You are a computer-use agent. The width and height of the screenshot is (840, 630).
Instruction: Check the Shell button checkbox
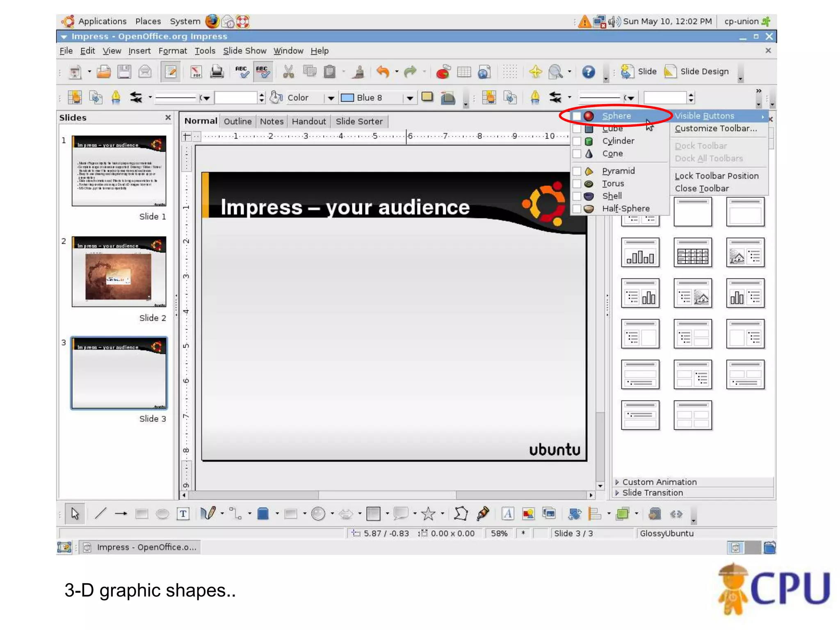point(577,196)
